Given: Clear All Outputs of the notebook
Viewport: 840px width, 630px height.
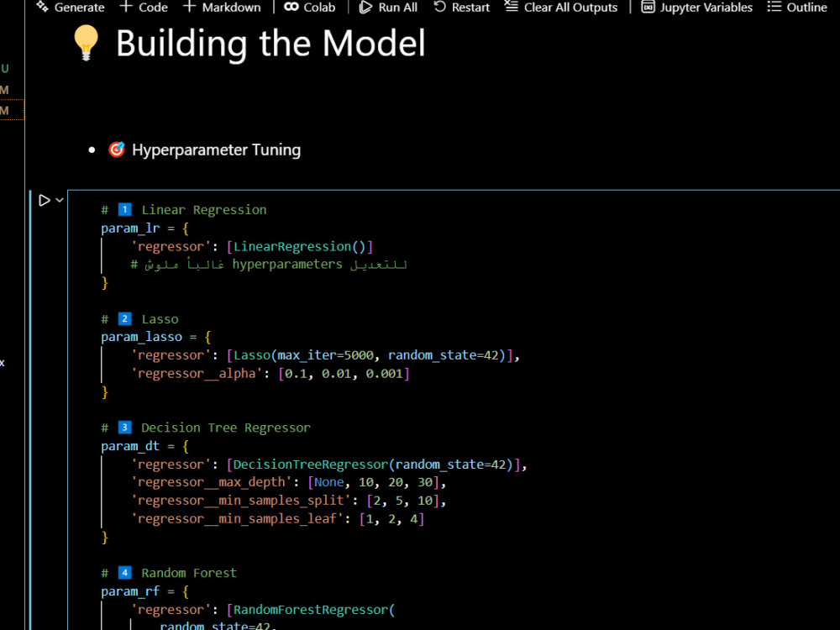Looking at the screenshot, I should click(x=561, y=7).
